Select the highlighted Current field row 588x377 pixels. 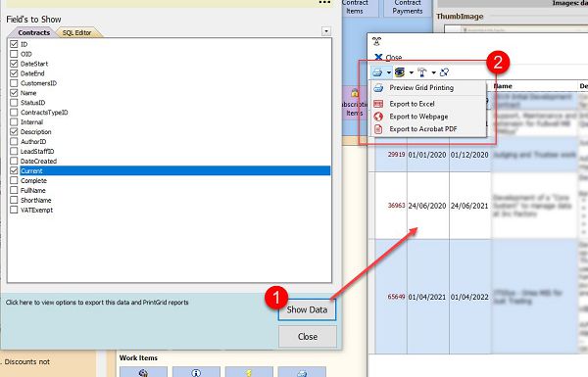[x=175, y=171]
